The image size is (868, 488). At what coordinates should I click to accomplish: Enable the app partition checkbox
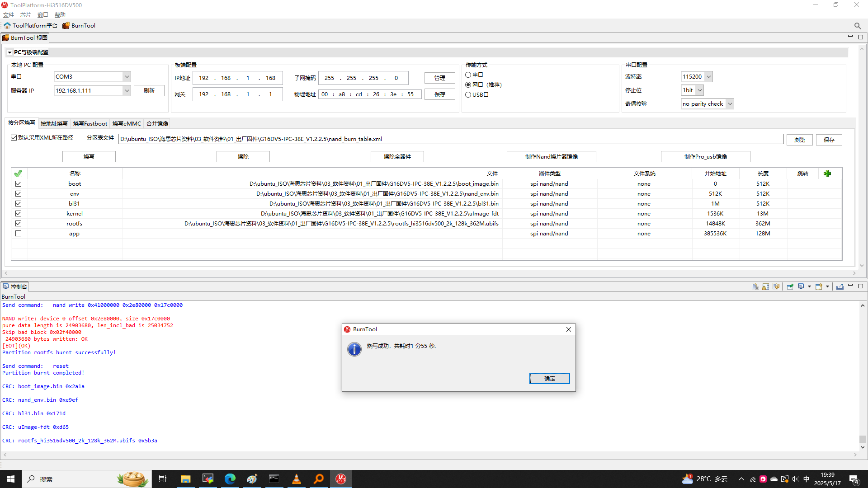(18, 234)
